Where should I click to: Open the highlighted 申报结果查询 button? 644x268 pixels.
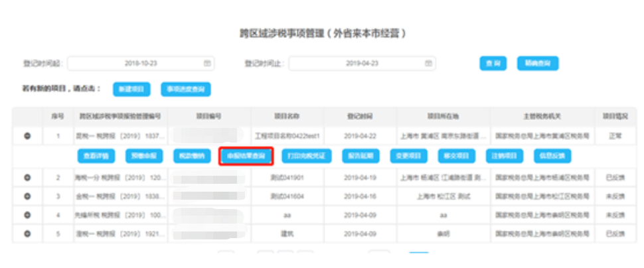click(246, 156)
